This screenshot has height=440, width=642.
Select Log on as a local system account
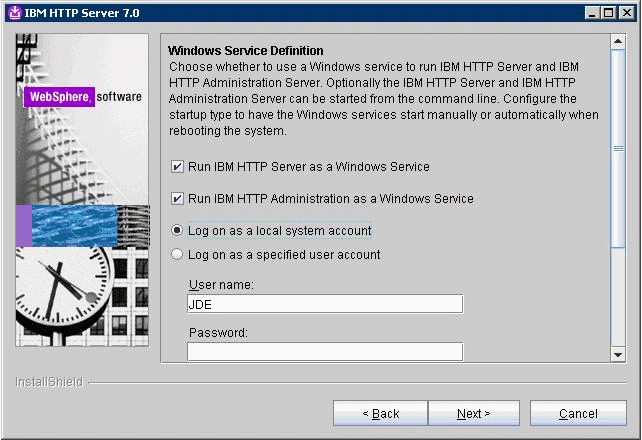pyautogui.click(x=178, y=231)
